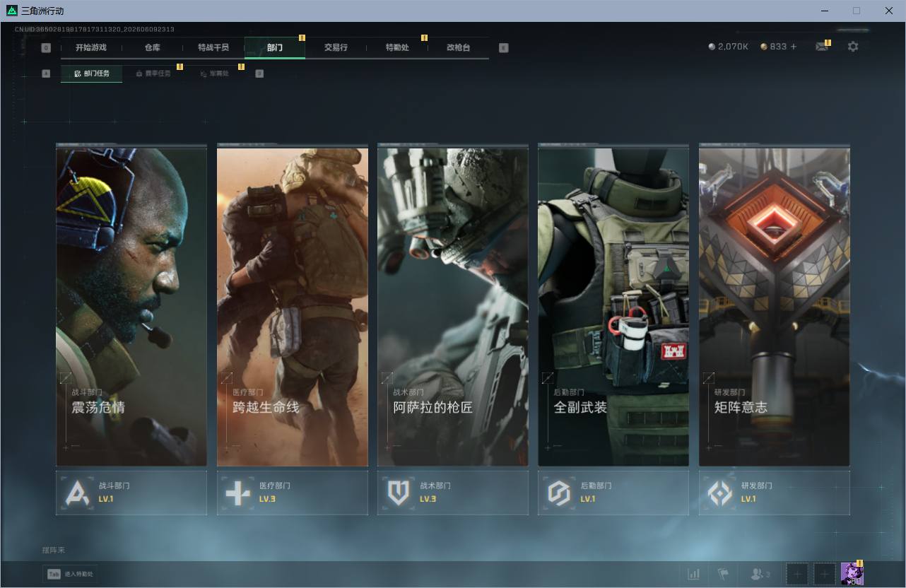Screen dimensions: 906x588
Task: Switch to the 仓库 tab
Action: 152,47
